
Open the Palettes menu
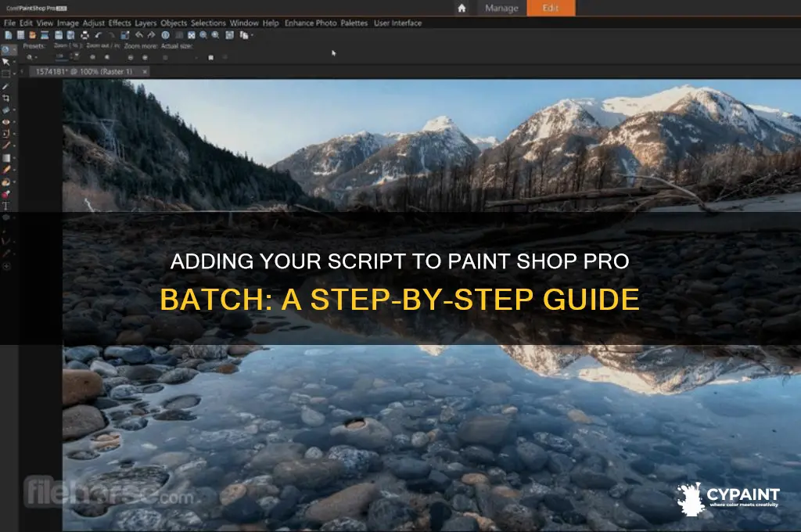pyautogui.click(x=354, y=23)
